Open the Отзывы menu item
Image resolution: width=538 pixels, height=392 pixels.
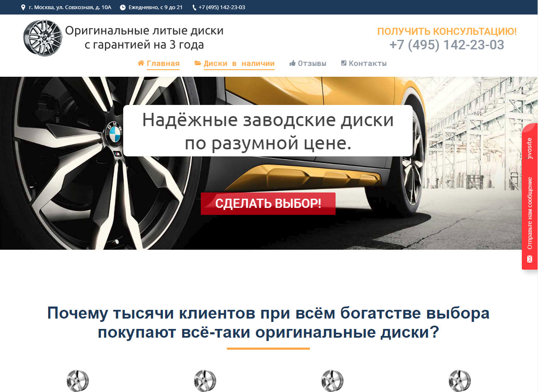[x=312, y=63]
